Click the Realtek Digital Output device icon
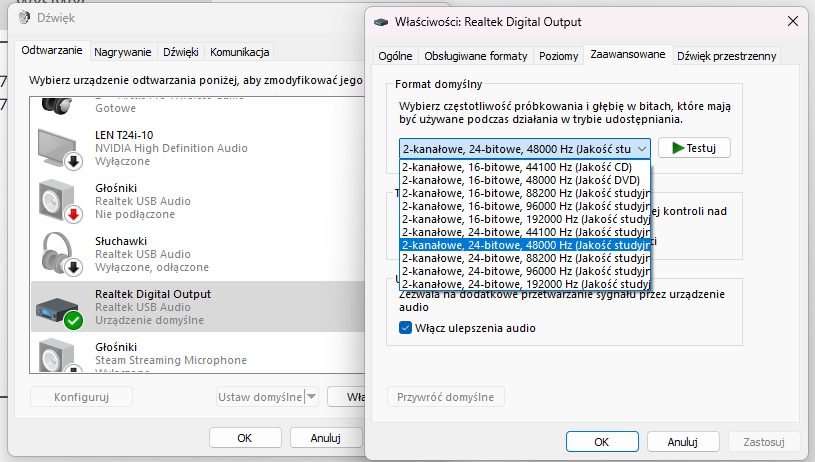The image size is (815, 462). pyautogui.click(x=59, y=312)
